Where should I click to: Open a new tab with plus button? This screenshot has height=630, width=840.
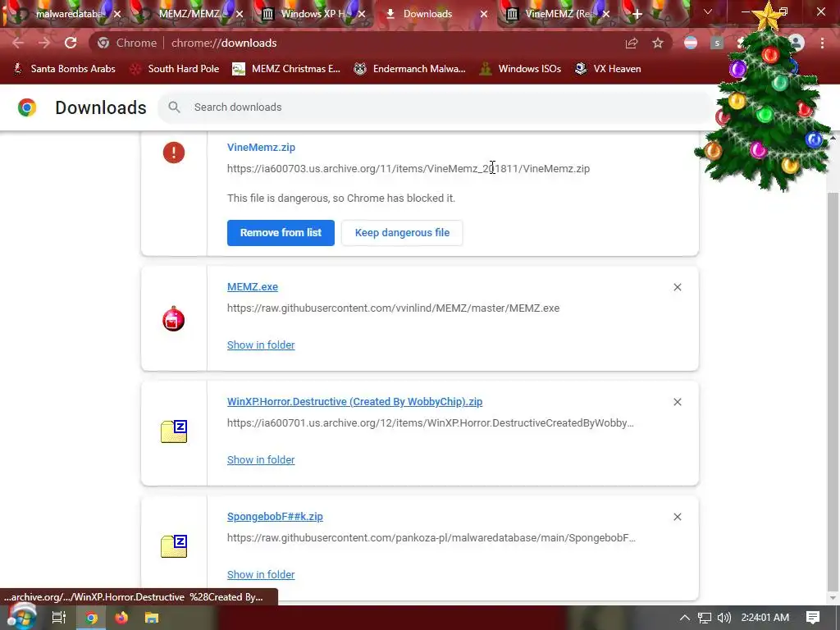click(637, 14)
